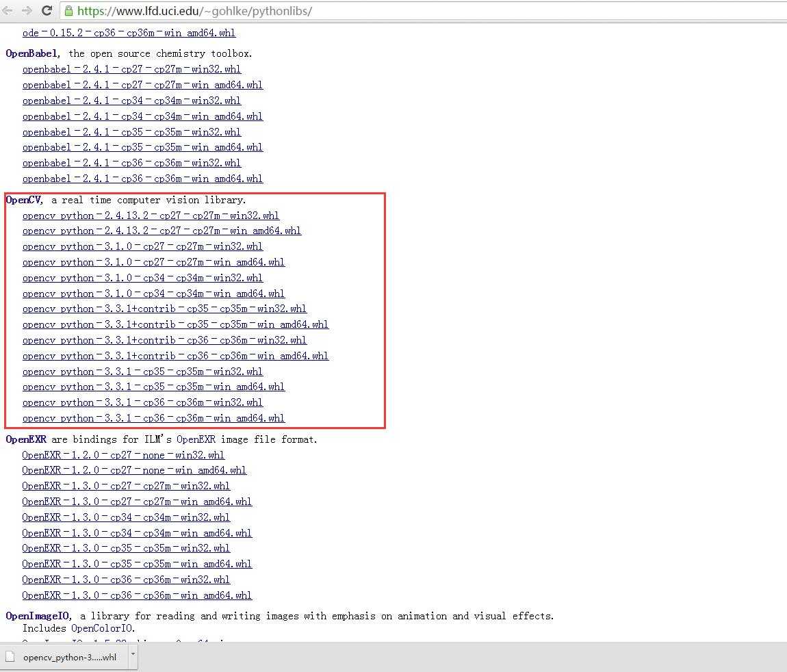Download opencv_python 3.1.0 cp34 win_amd64 wheel

point(153,294)
